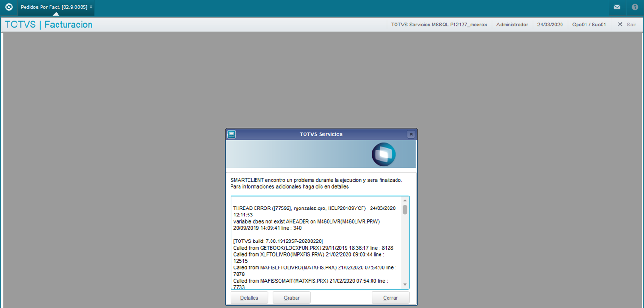The height and width of the screenshot is (308, 644).
Task: Click the Grabar button
Action: point(292,298)
